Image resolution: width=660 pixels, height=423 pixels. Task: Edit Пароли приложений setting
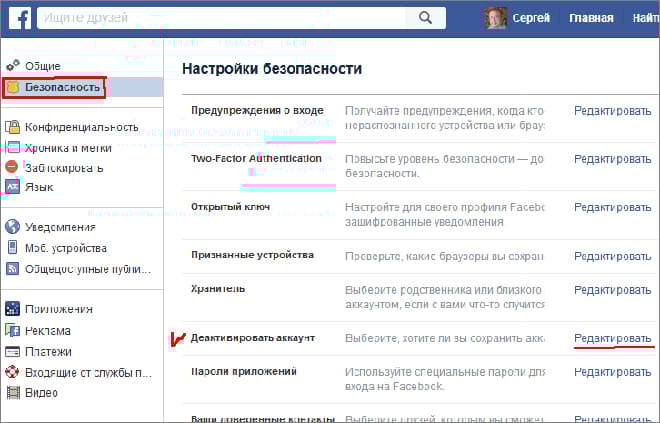click(612, 372)
